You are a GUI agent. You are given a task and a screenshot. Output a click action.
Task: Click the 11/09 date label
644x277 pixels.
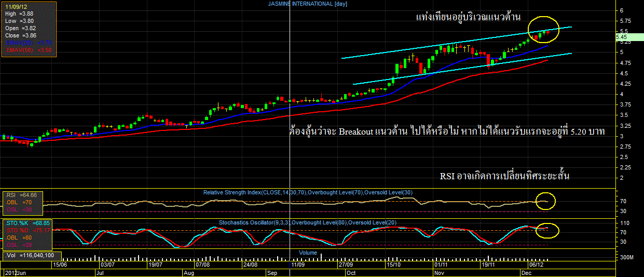[298, 264]
